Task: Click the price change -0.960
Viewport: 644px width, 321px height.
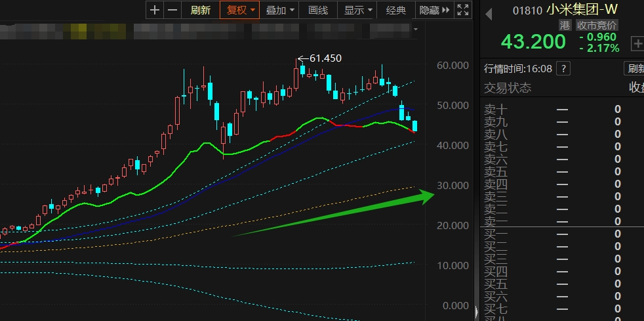Action: (x=598, y=37)
